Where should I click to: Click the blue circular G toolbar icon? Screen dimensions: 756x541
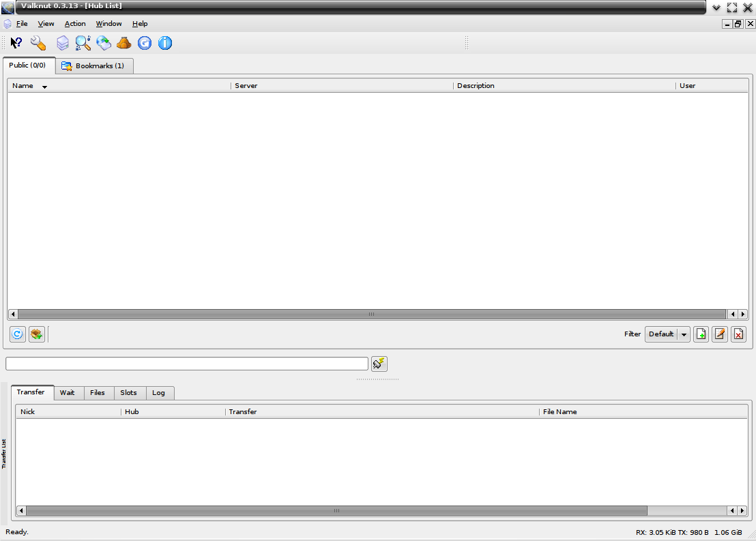(145, 43)
